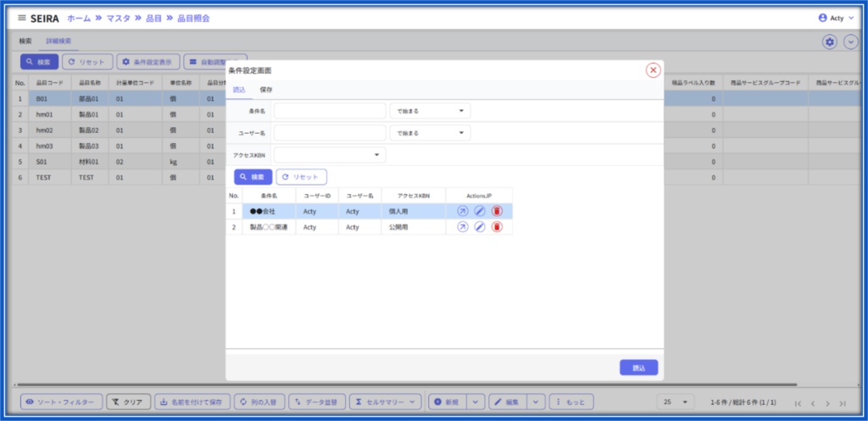868x421 pixels.
Task: Click the 読込 button at the dialog bottom
Action: (639, 368)
